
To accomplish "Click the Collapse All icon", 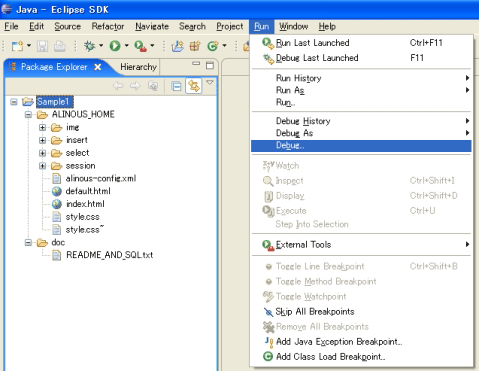I will click(176, 86).
